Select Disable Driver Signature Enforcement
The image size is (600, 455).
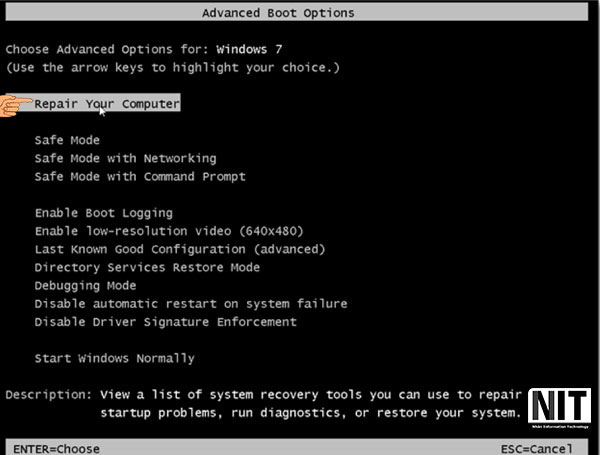coord(166,322)
